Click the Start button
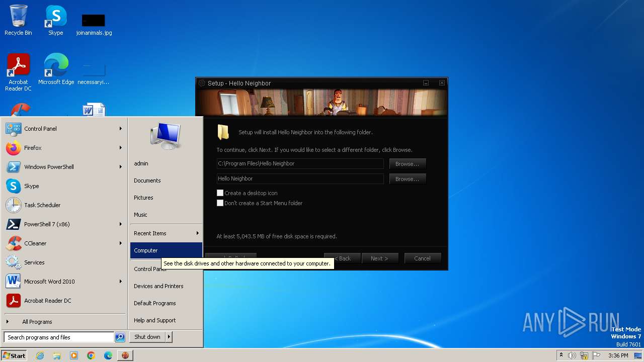This screenshot has width=644, height=362. point(14,355)
